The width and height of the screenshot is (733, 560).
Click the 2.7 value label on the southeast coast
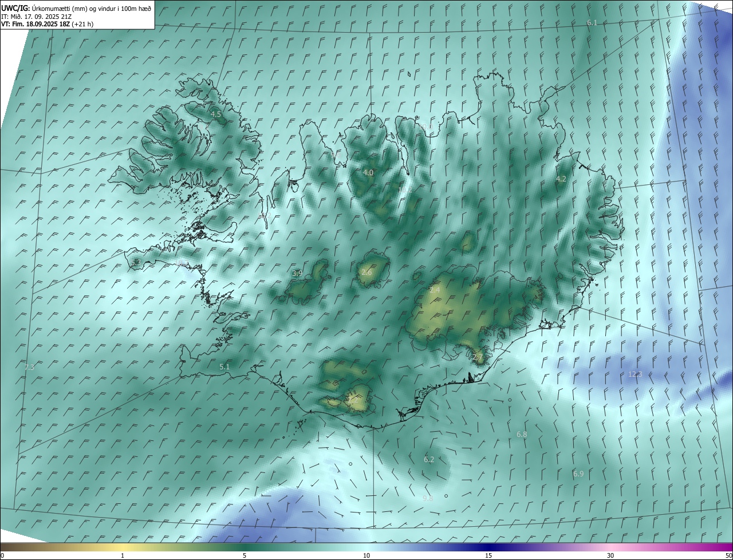coord(478,357)
